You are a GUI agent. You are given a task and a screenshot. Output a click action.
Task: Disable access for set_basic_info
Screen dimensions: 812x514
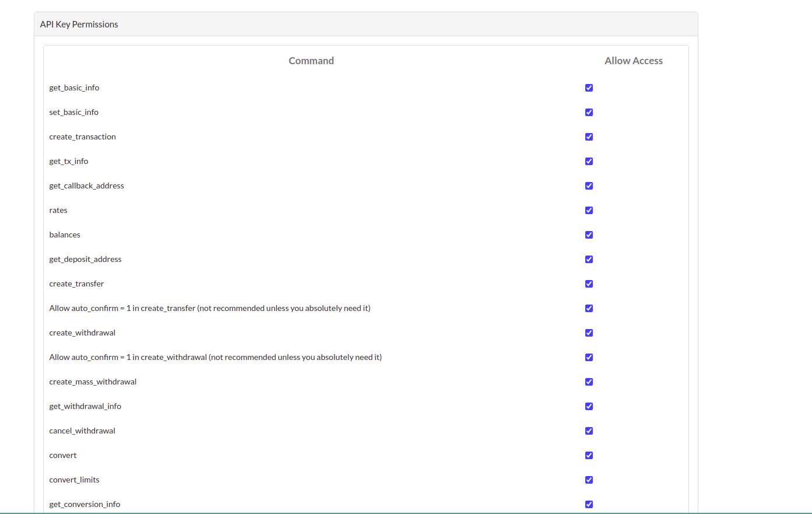coord(589,113)
